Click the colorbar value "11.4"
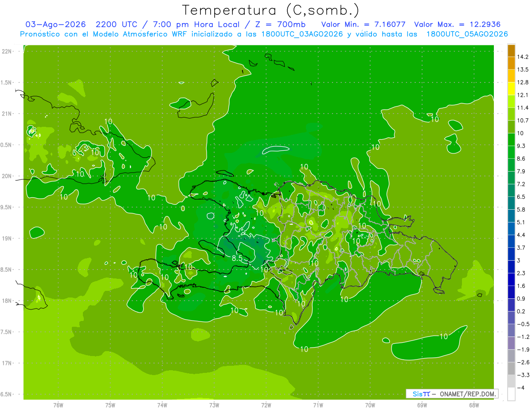 523,108
